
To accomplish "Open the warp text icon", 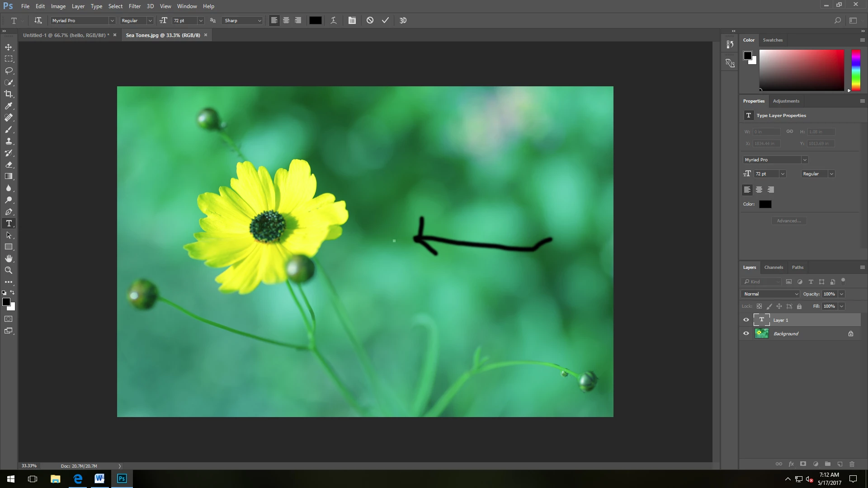I will [334, 20].
